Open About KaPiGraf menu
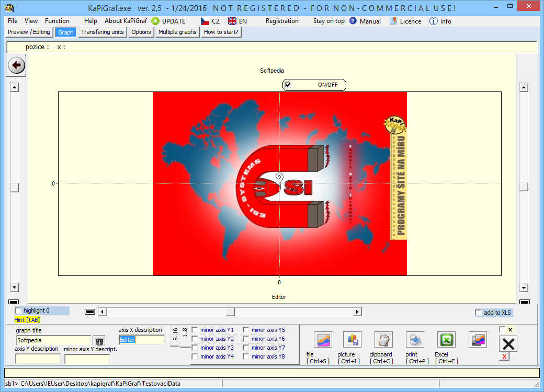 pos(126,21)
